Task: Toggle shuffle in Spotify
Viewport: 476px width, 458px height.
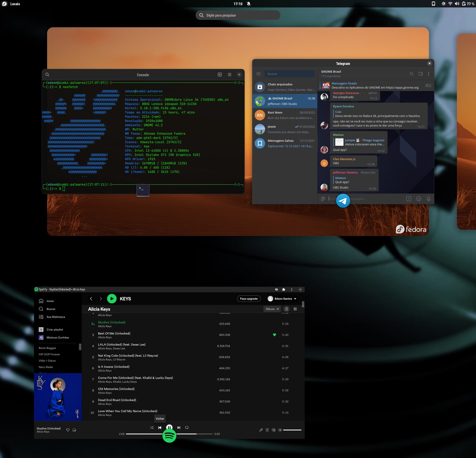Action: click(x=152, y=428)
